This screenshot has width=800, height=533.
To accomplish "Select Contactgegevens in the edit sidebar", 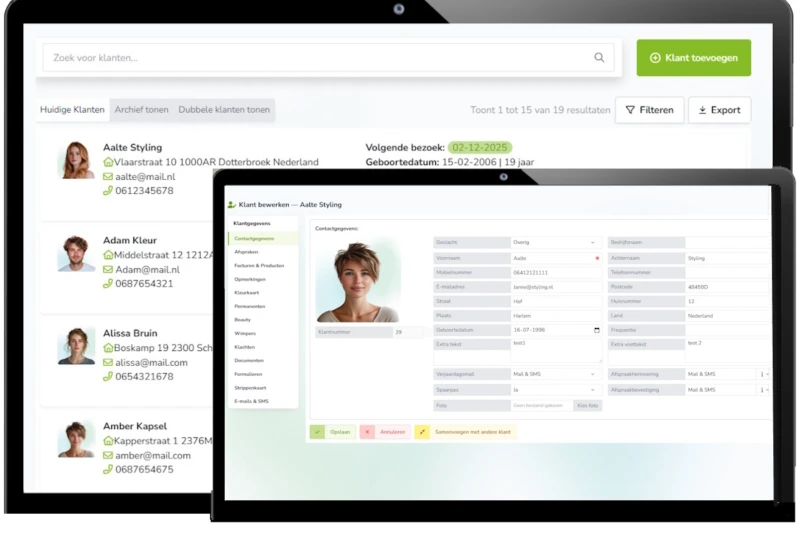I will coord(263,239).
